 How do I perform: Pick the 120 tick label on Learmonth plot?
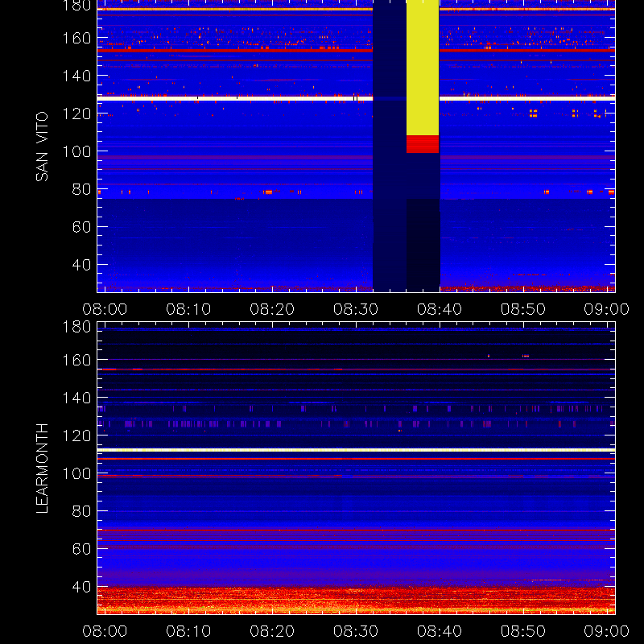point(76,436)
